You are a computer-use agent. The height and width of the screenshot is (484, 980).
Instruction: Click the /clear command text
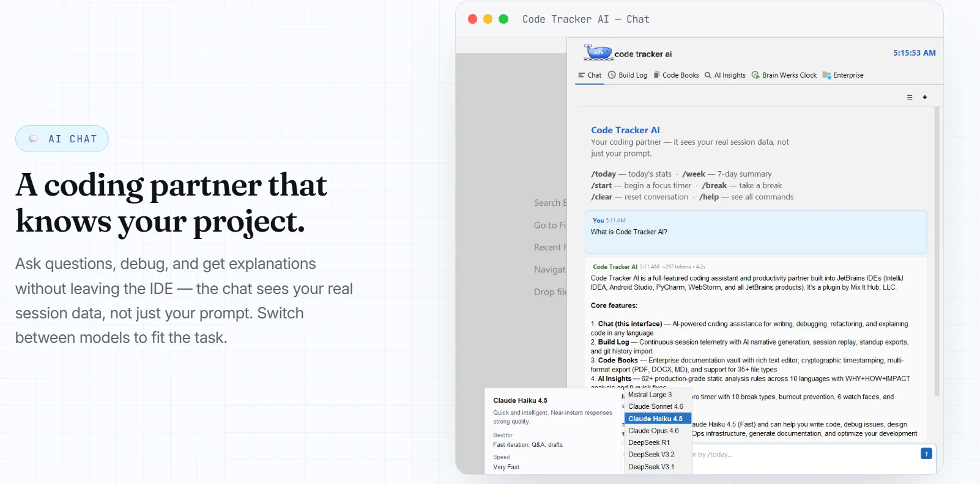[601, 197]
